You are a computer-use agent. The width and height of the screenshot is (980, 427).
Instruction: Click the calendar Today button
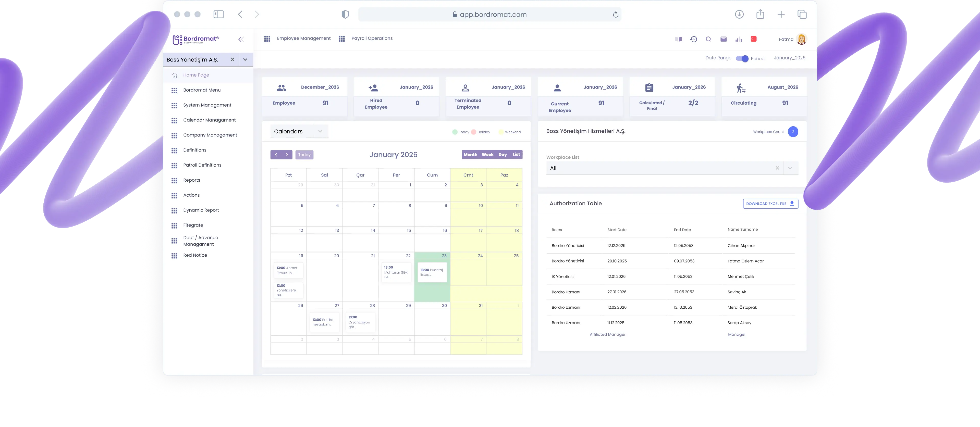pos(304,155)
